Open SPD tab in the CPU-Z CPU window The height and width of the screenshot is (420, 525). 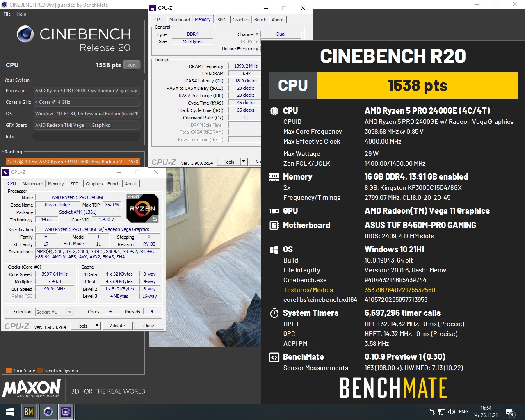point(74,184)
